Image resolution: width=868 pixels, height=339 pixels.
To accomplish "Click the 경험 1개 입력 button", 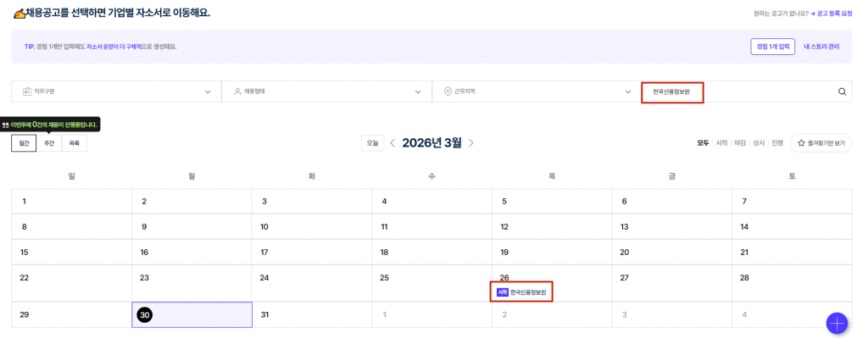I will click(x=772, y=47).
